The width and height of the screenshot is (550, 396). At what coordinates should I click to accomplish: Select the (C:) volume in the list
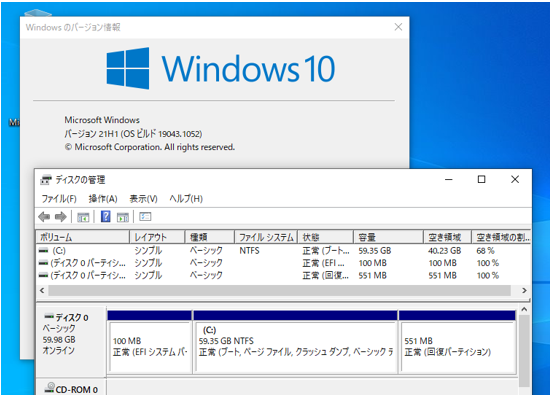tap(283, 251)
